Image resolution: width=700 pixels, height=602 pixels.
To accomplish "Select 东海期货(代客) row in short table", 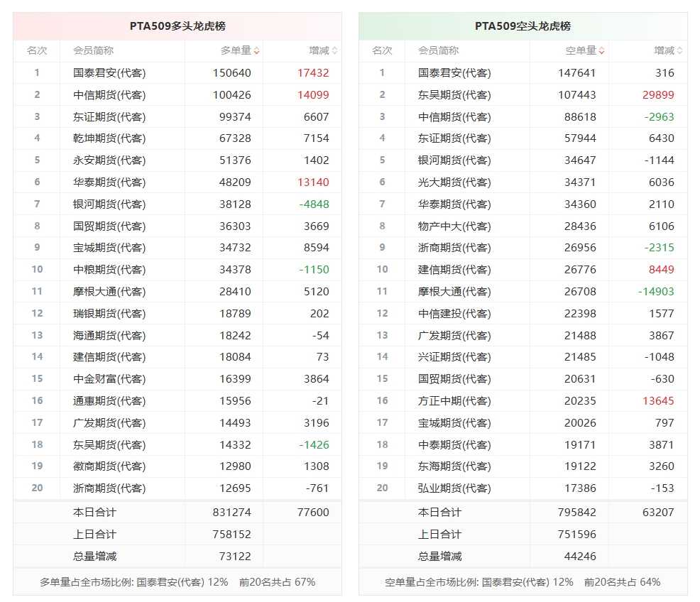I will [523, 466].
